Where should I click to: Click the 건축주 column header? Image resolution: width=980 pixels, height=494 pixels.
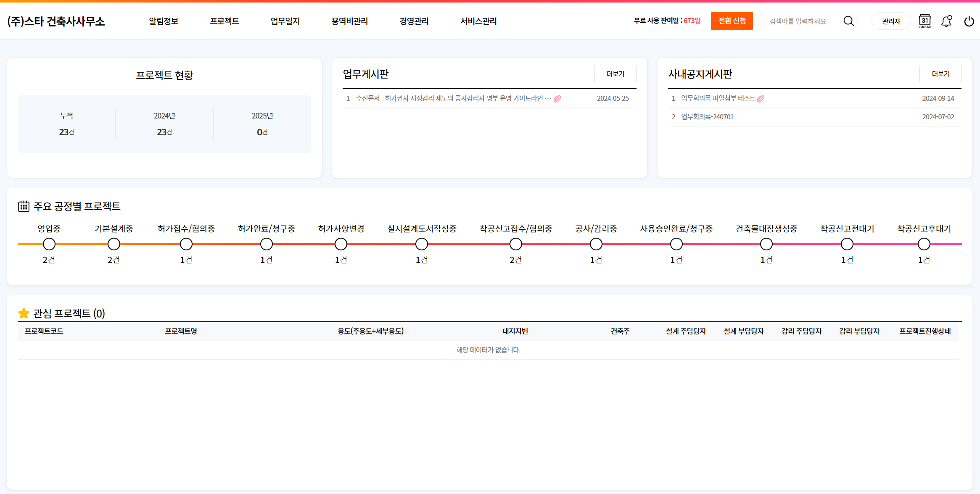click(x=620, y=331)
